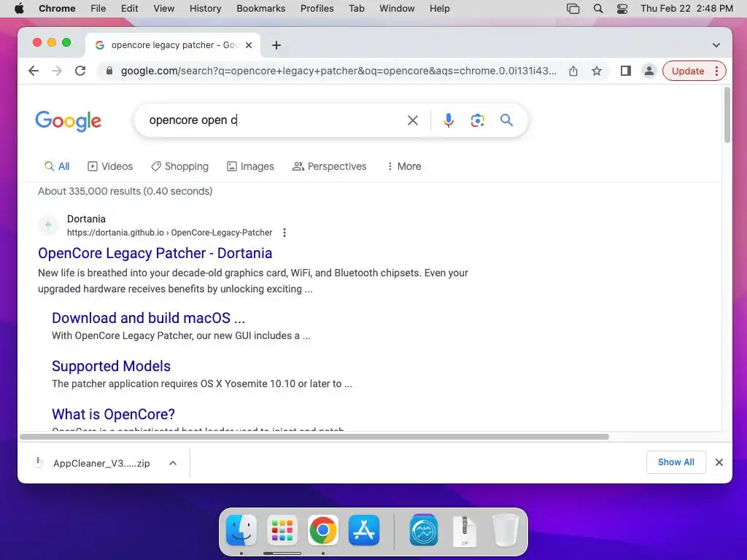Viewport: 747px width, 560px height.
Task: Click the screen mirroring menu bar icon
Action: point(573,9)
